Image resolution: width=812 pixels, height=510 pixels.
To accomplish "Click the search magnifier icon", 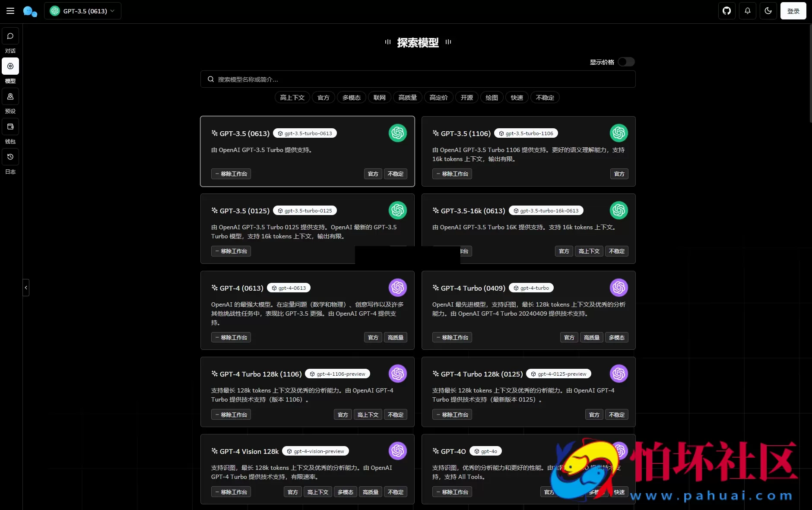I will (211, 79).
